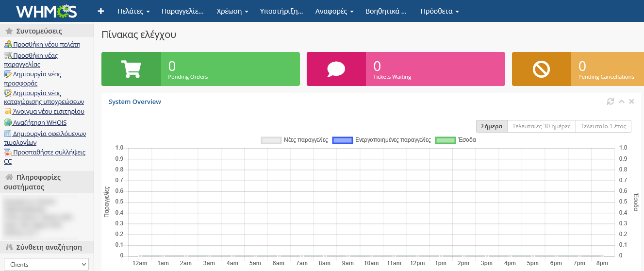Viewport: 644px width, 271px height.
Task: Switch chart to Τελευταίες 30 ημέρες
Action: tap(541, 126)
